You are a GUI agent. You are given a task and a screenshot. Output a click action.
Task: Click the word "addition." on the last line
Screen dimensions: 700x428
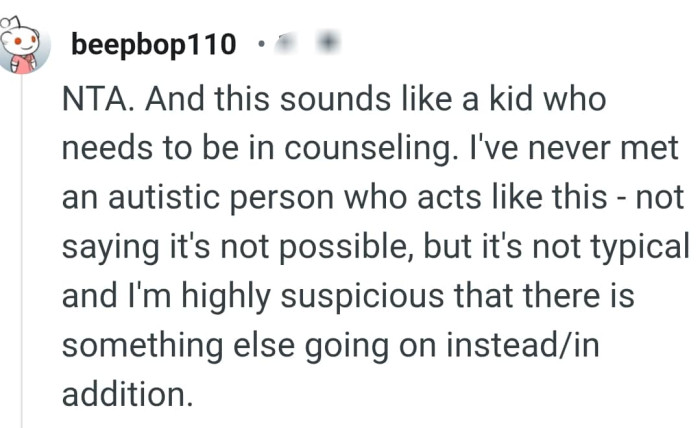[x=125, y=391]
